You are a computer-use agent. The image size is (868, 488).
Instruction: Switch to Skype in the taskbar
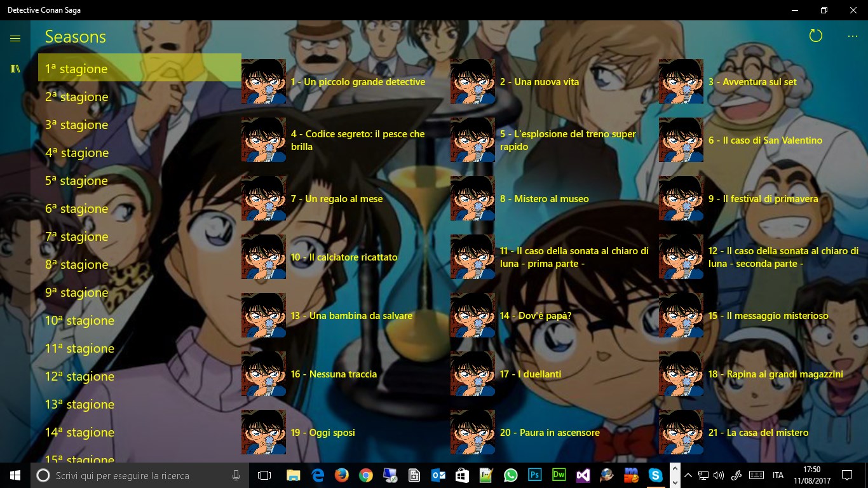[656, 475]
